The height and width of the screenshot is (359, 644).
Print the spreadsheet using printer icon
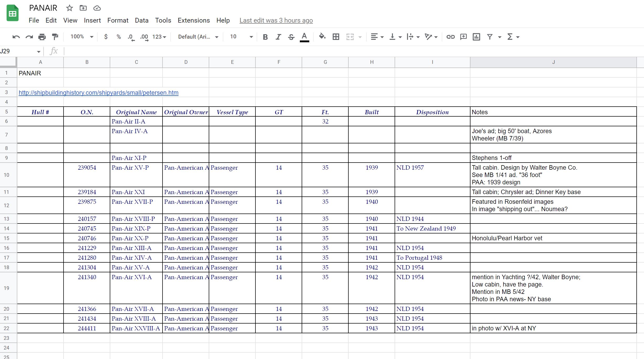pyautogui.click(x=42, y=37)
